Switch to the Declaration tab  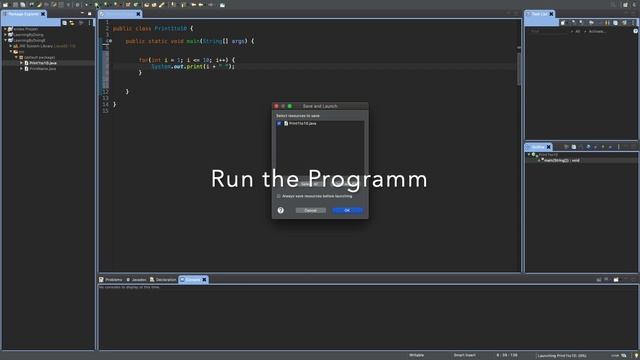coord(163,280)
